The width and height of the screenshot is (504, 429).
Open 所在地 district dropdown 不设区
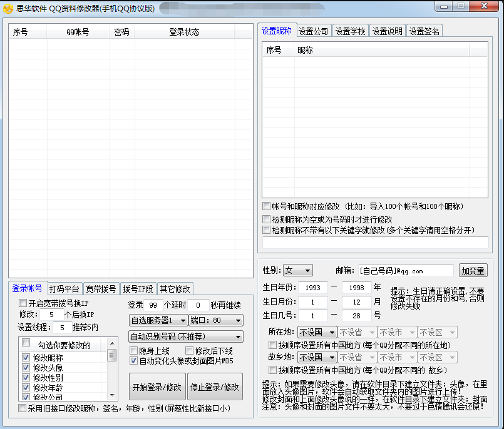[438, 332]
